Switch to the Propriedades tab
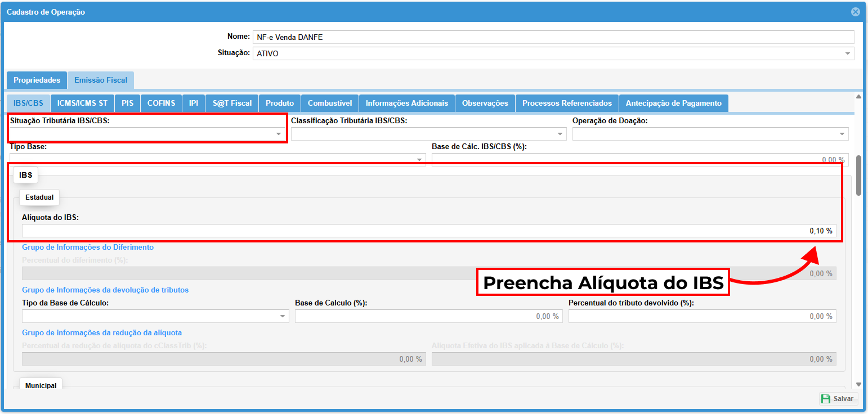 [x=37, y=80]
